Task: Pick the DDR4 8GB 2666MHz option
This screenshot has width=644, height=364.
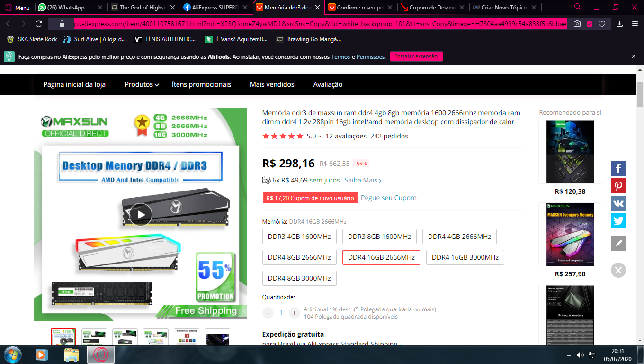Action: (x=299, y=257)
